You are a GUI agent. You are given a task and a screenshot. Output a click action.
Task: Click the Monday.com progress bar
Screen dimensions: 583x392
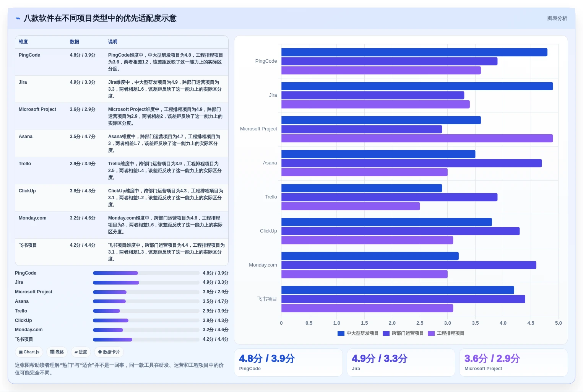coord(146,330)
